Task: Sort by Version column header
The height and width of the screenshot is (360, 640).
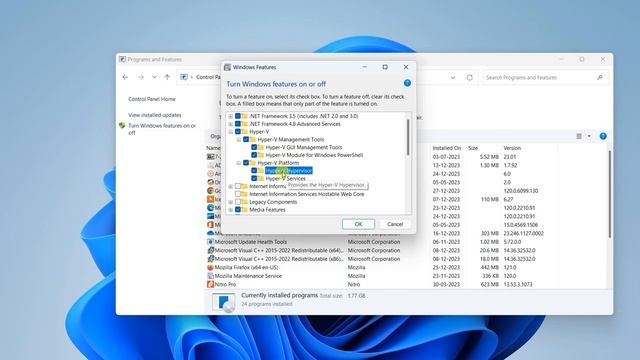Action: click(x=512, y=148)
